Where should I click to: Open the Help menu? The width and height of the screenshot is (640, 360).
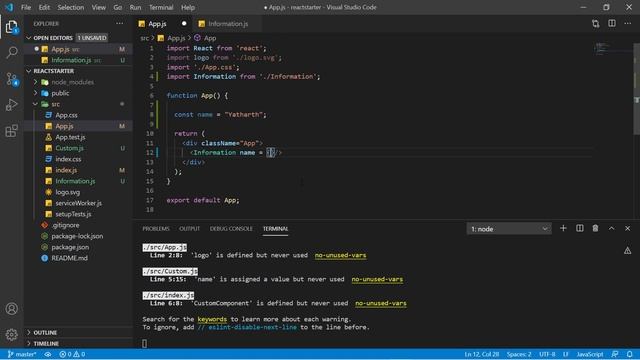coord(188,7)
